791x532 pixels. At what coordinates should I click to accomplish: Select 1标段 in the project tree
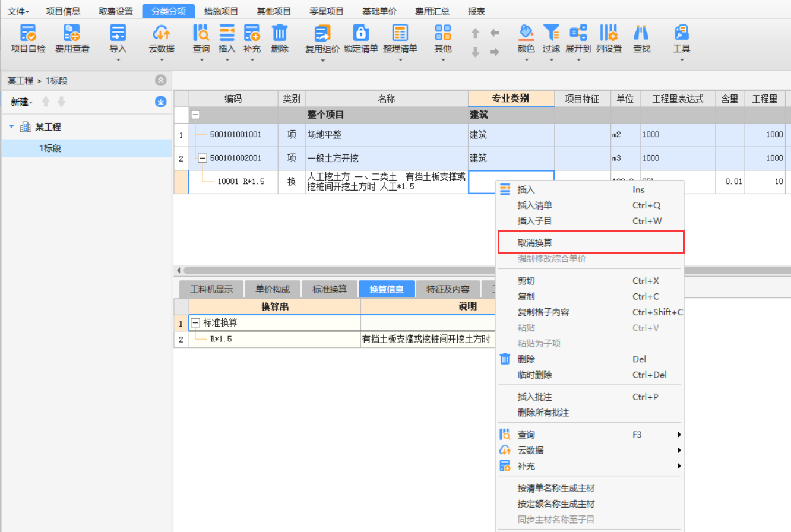(50, 148)
